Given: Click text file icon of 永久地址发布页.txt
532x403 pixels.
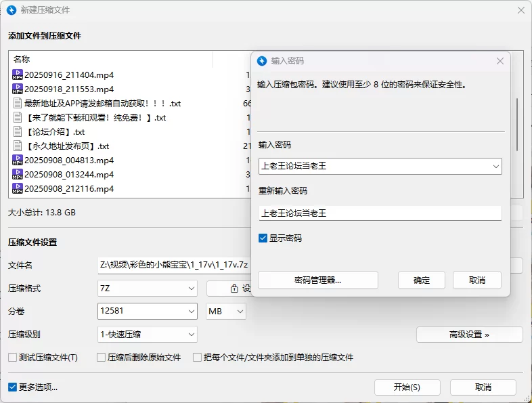Looking at the screenshot, I should (x=18, y=146).
